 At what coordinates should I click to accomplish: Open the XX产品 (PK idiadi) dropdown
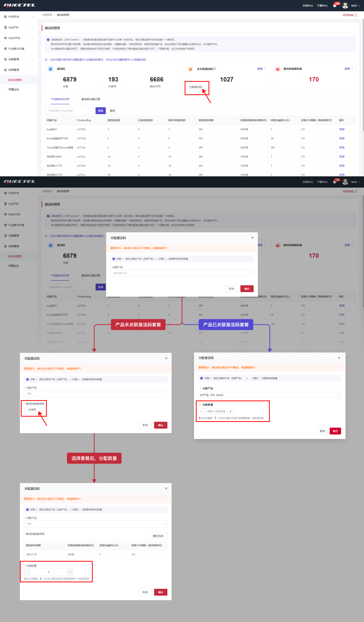tap(270, 395)
